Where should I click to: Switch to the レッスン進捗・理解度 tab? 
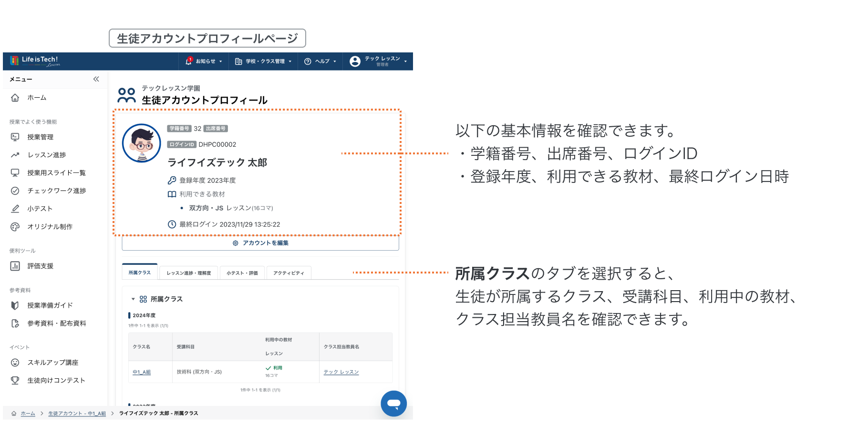tap(188, 273)
